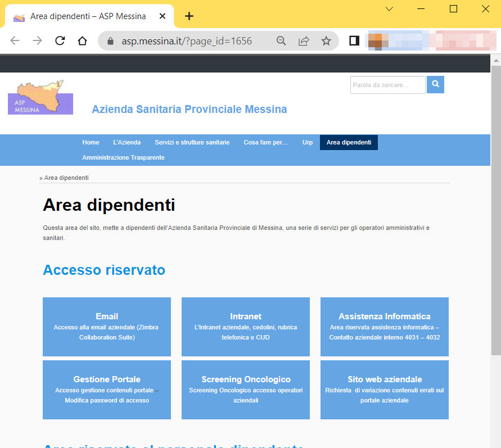Reload the page with refresh icon
Screen dimensions: 501x448
point(60,40)
